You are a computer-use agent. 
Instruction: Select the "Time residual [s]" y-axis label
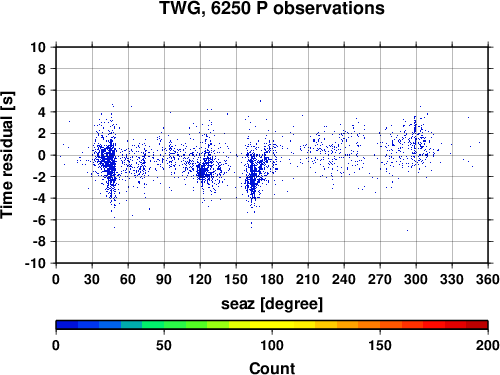[x=7, y=155]
